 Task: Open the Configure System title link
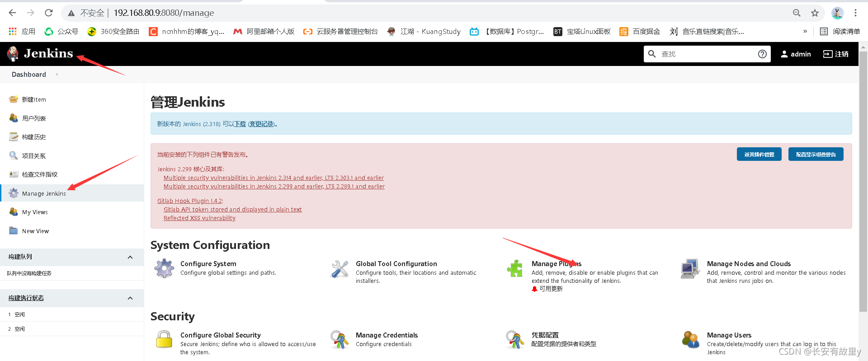tap(208, 264)
